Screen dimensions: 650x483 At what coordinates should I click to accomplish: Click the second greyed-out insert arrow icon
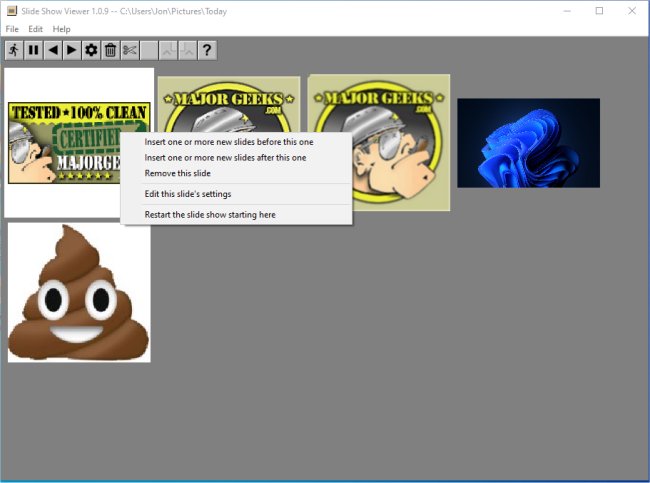click(188, 51)
